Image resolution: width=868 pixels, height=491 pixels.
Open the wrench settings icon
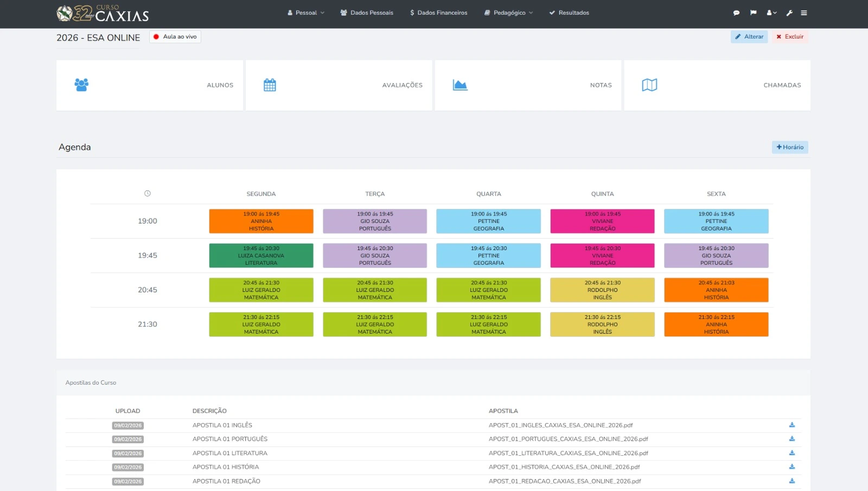point(789,13)
